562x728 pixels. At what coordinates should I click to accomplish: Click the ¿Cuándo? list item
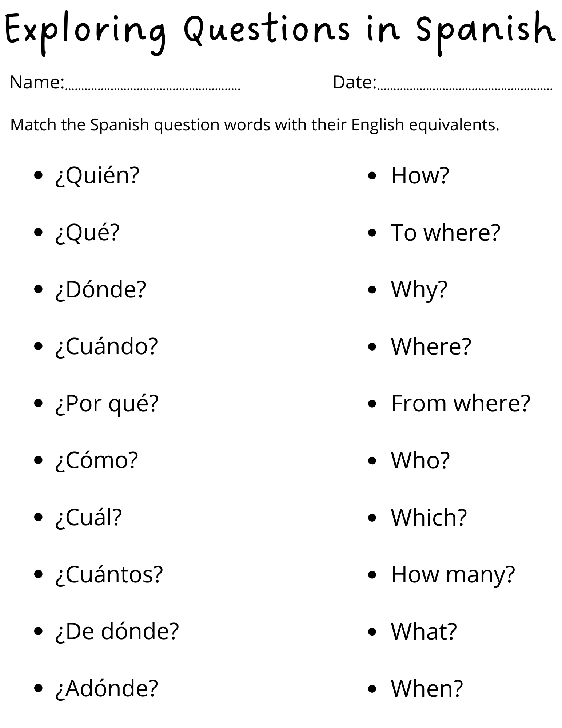click(107, 346)
